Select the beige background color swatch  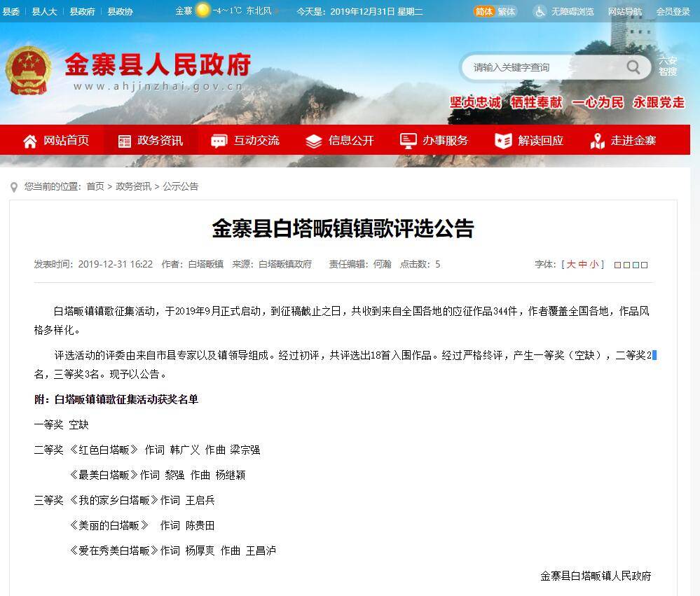coord(618,265)
